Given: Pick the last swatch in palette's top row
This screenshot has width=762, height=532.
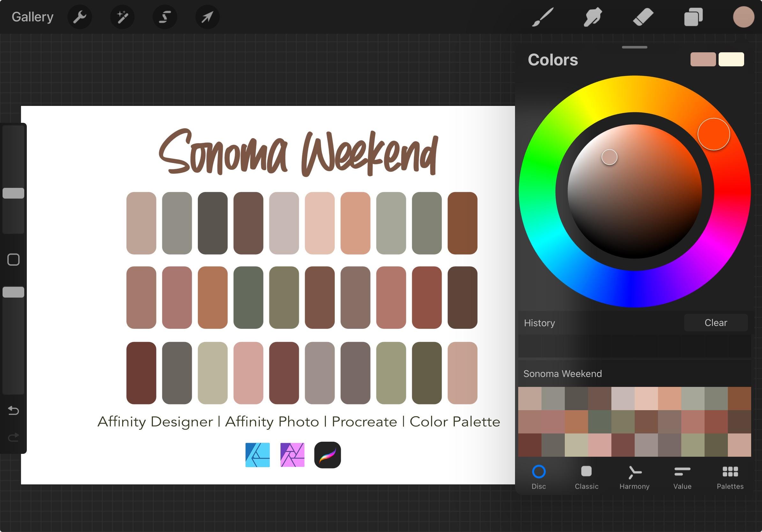Looking at the screenshot, I should point(739,398).
